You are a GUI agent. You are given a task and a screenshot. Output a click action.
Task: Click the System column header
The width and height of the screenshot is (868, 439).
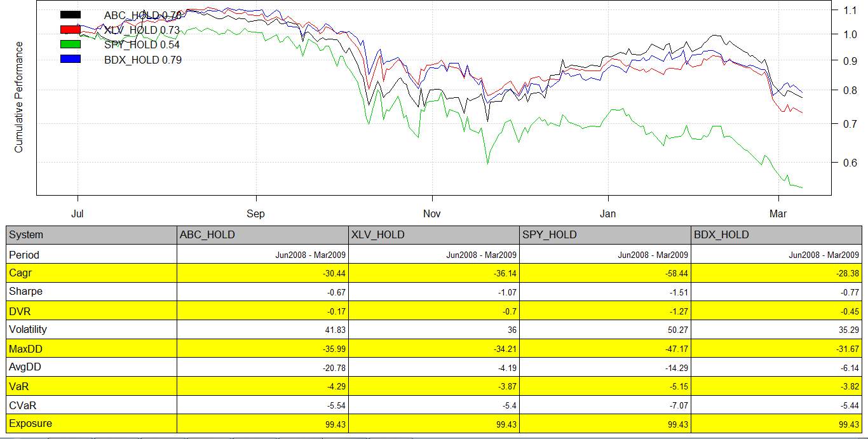[26, 234]
